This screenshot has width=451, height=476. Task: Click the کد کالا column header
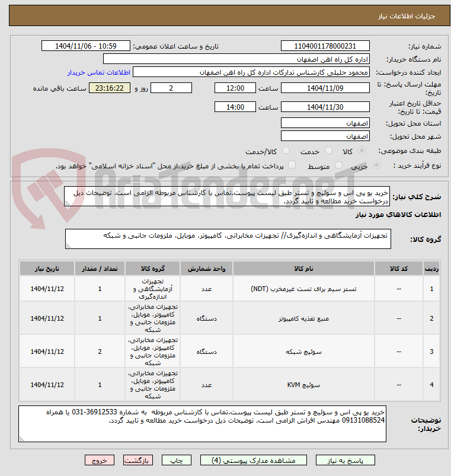click(x=399, y=269)
